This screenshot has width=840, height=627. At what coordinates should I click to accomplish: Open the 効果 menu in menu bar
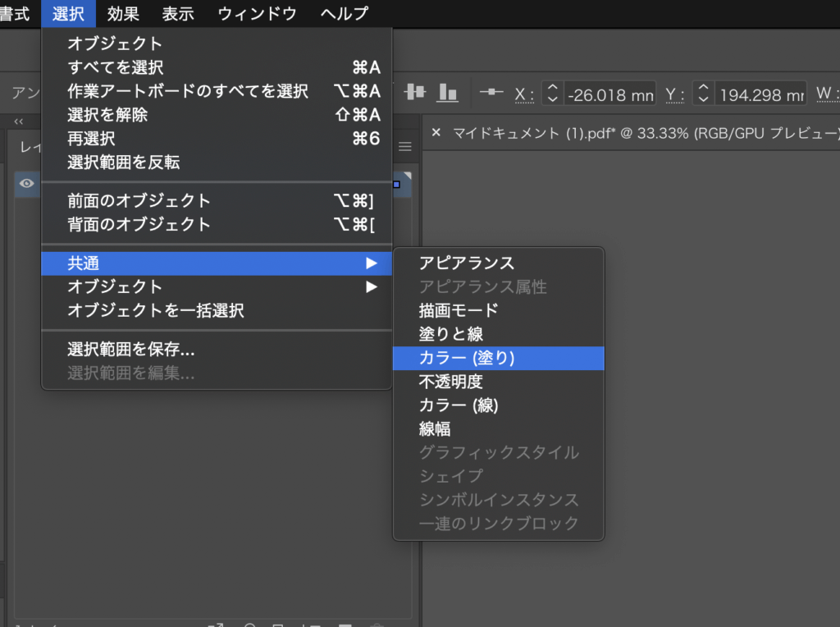(x=123, y=14)
